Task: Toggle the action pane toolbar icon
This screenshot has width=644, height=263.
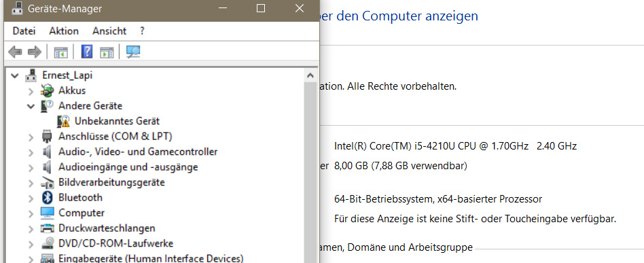Action: 107,52
